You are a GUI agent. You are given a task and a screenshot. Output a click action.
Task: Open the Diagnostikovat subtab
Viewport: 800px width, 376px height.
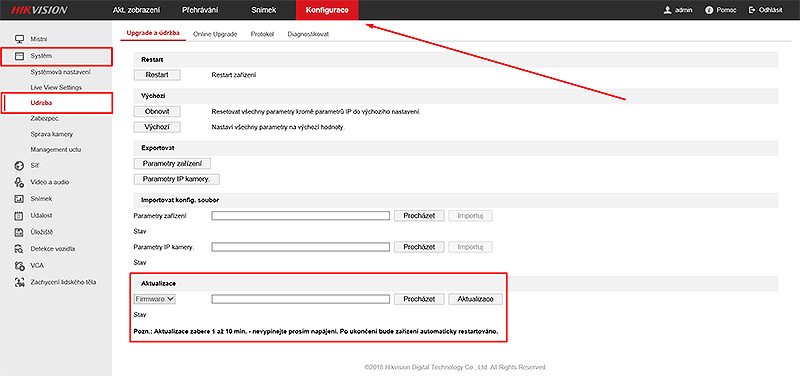[308, 34]
